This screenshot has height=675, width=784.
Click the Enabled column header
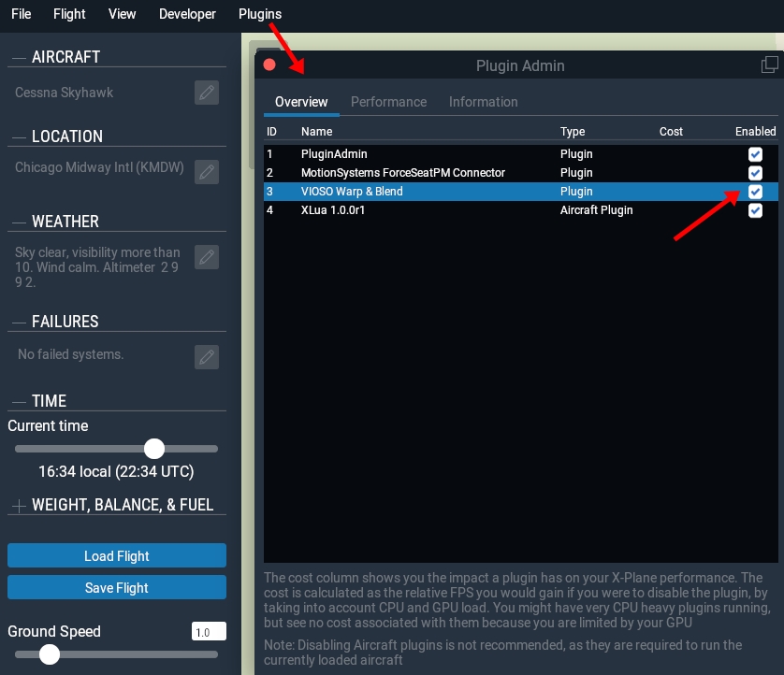(x=755, y=132)
